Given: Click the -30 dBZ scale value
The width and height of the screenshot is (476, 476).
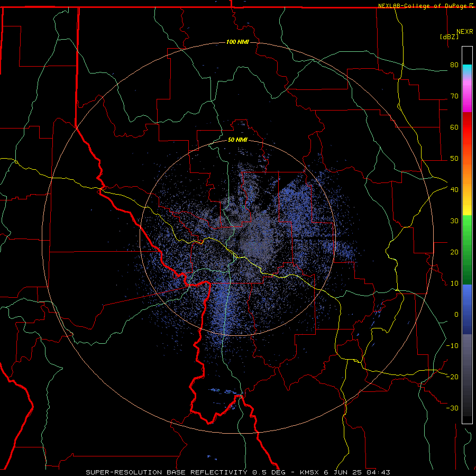Looking at the screenshot, I should tap(452, 408).
